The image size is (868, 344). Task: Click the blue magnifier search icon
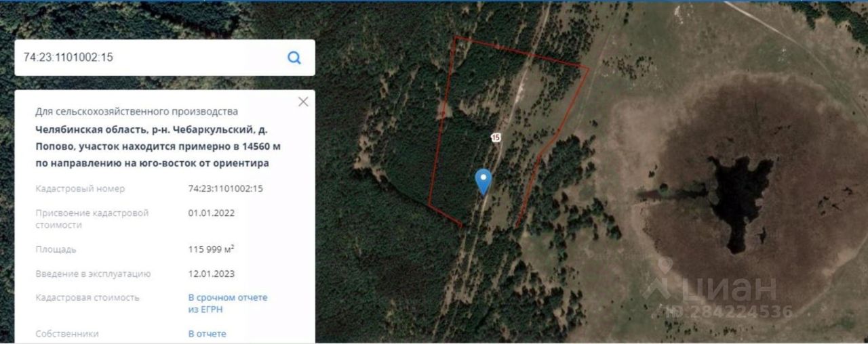294,58
